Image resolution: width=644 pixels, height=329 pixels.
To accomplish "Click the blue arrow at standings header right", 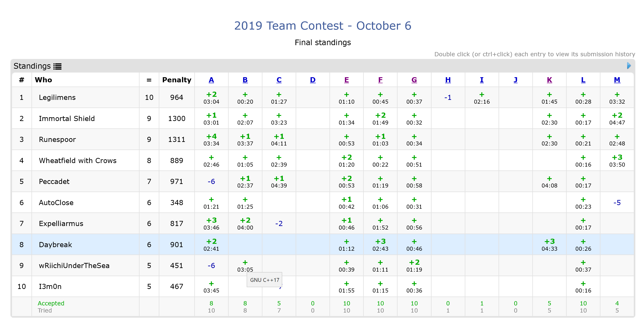I will coord(628,66).
